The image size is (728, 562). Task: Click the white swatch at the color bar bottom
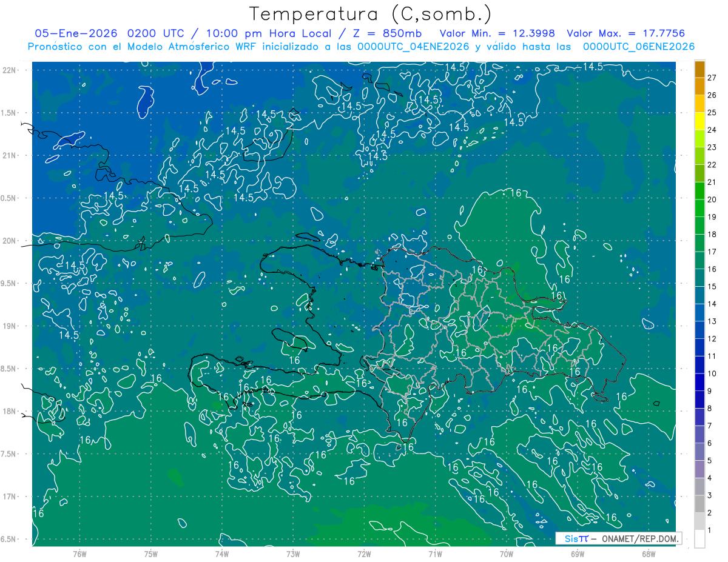pos(700,538)
